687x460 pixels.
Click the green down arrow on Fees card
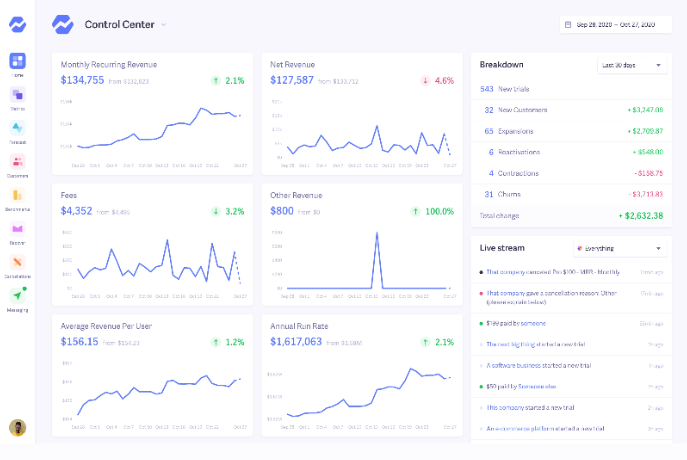coord(216,212)
